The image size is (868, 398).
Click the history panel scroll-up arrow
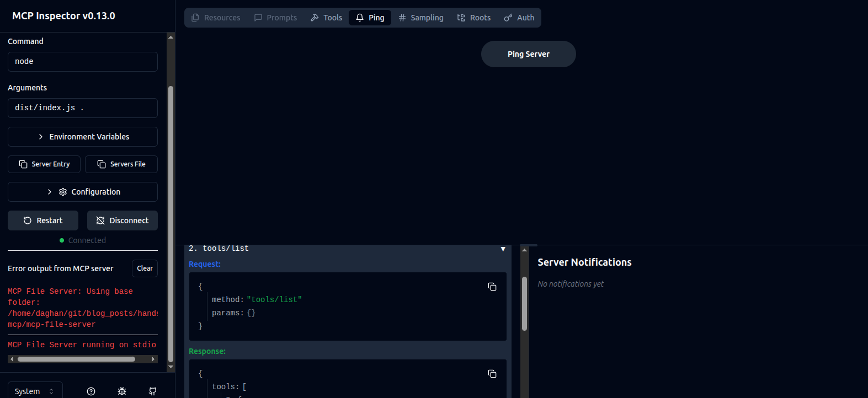point(524,250)
